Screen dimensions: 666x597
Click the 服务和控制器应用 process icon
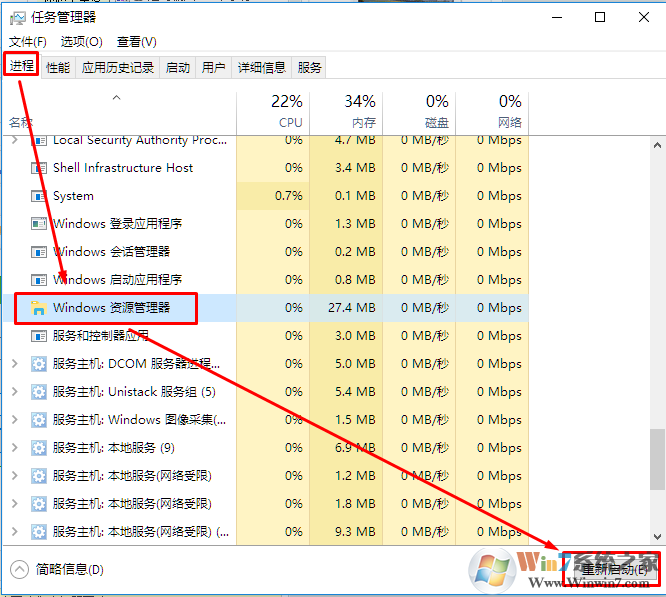coord(39,336)
